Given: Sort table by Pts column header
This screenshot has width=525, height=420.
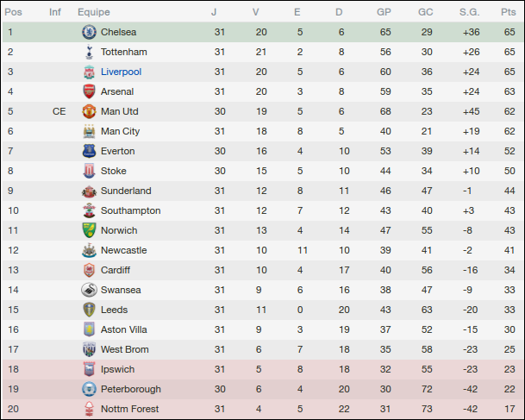Looking at the screenshot, I should (x=508, y=12).
